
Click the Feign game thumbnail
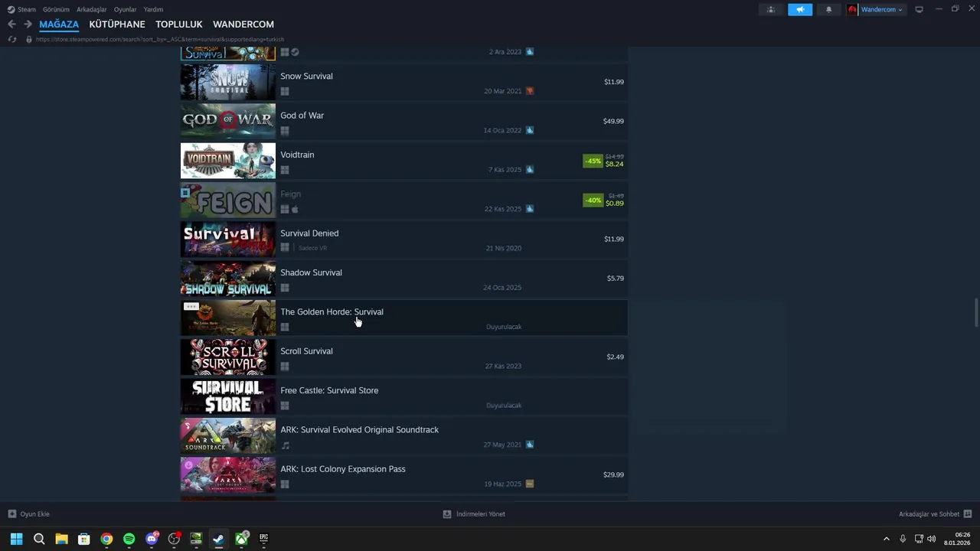[228, 201]
